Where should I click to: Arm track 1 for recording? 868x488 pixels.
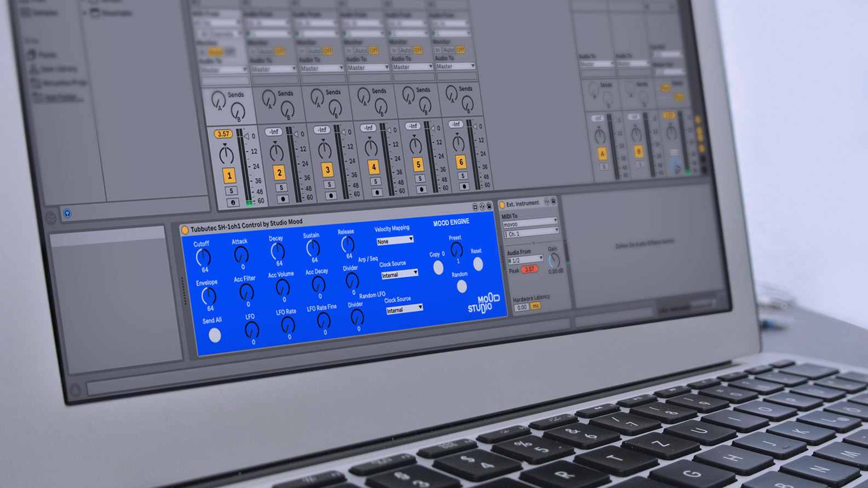click(x=233, y=202)
